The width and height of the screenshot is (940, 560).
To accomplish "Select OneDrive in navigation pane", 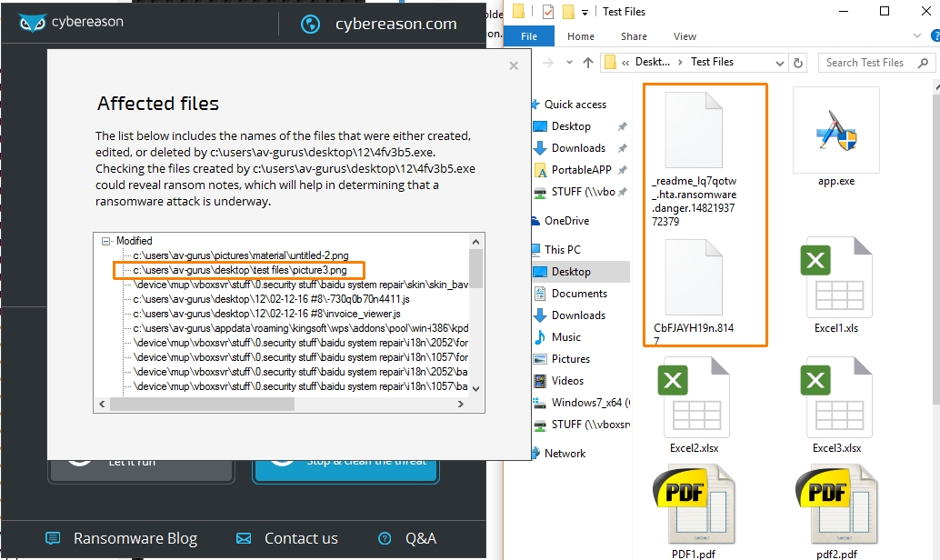I will [x=566, y=221].
